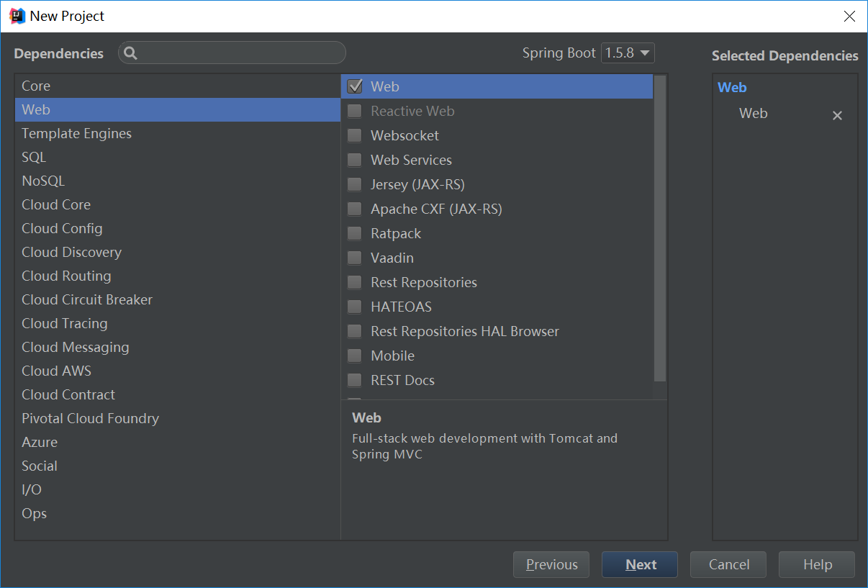This screenshot has height=588, width=868.
Task: Close the New Project window
Action: [849, 17]
